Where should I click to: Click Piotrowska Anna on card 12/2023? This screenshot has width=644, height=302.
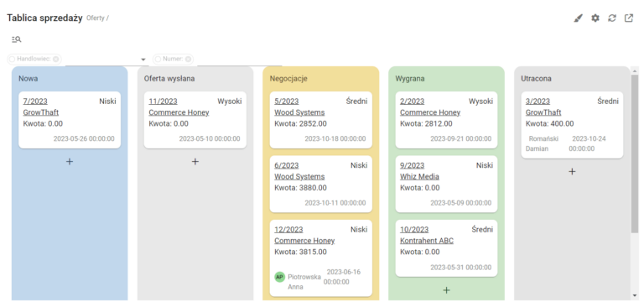pos(304,282)
